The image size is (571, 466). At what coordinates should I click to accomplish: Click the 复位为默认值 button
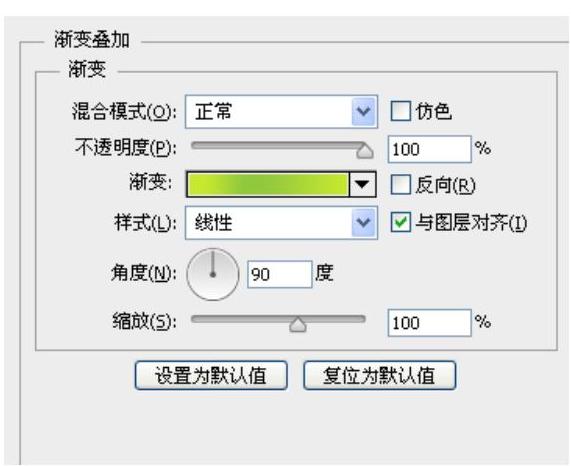[379, 375]
